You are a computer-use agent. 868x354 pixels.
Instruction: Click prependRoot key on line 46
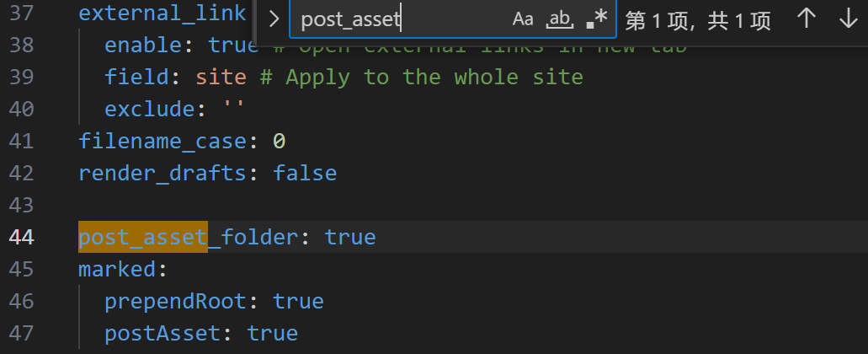(175, 302)
